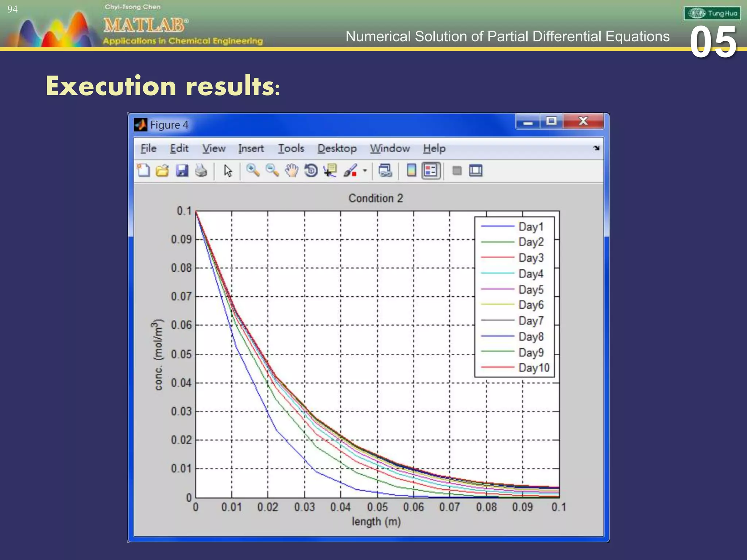The height and width of the screenshot is (560, 747).
Task: Select the Day8 legend entry
Action: [512, 336]
